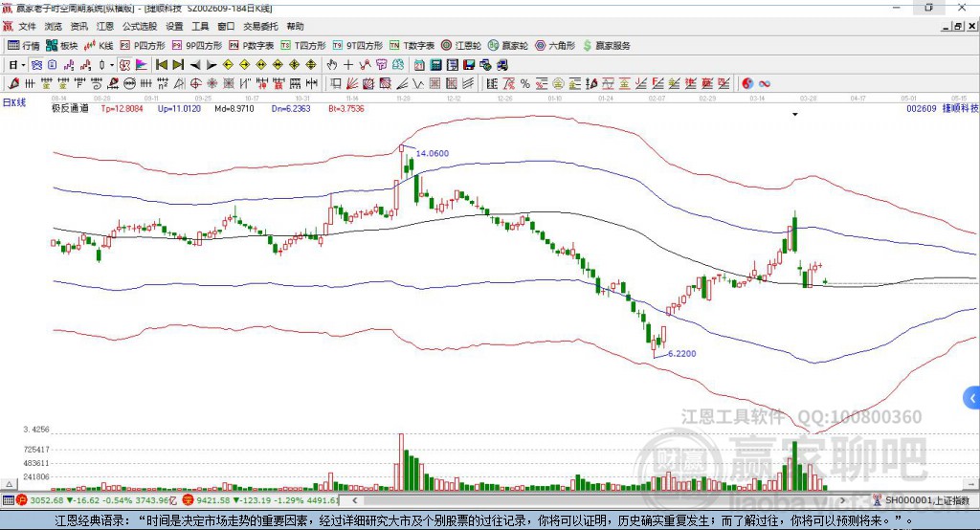Viewport: 980px width, 530px height.
Task: Click the Dn=6.2363 value
Action: [x=291, y=109]
